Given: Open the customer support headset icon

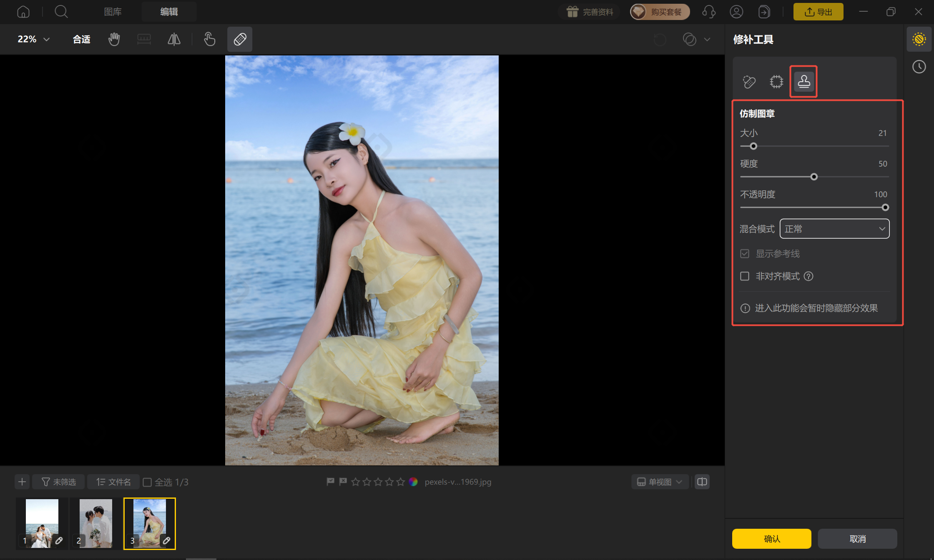Looking at the screenshot, I should click(709, 12).
